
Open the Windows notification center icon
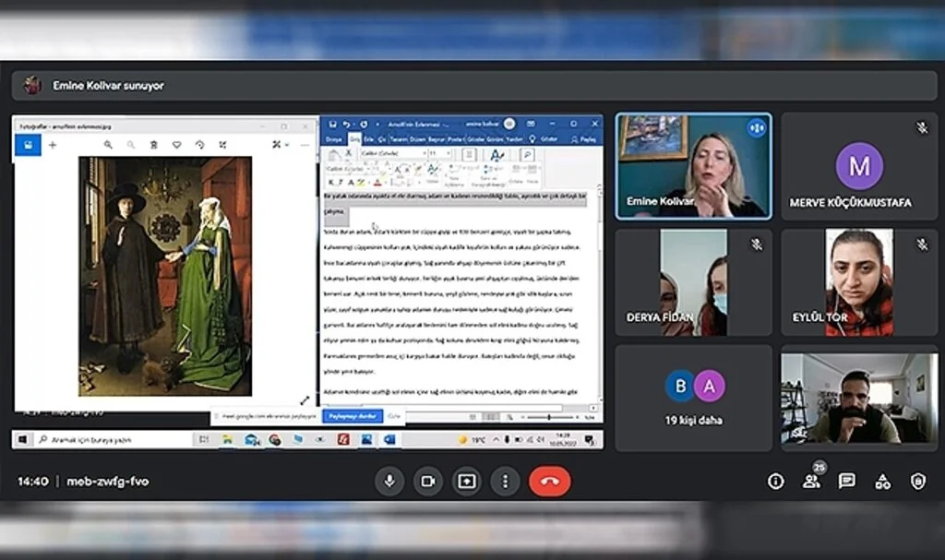coord(590,439)
